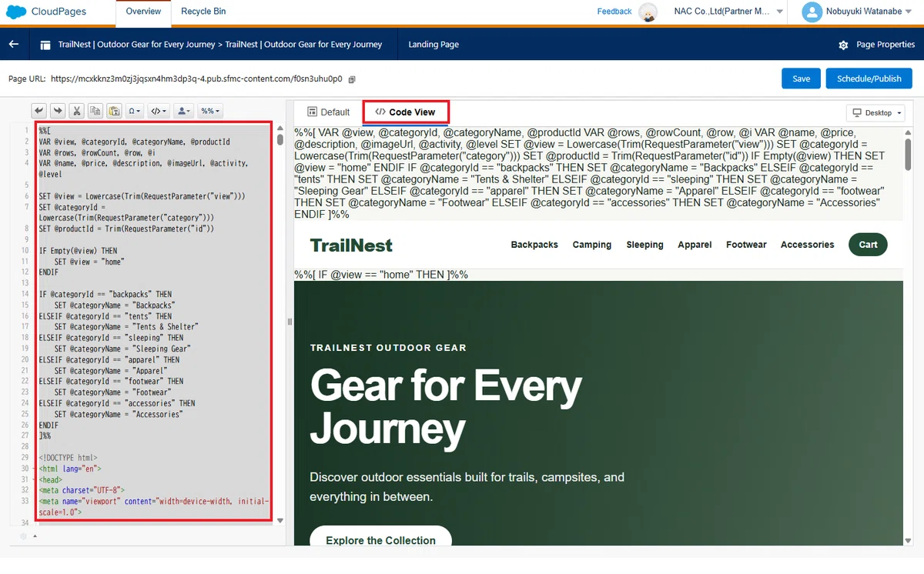Click Sleeping in the preview navigation
Viewport: 924px width, 574px height.
tap(644, 245)
